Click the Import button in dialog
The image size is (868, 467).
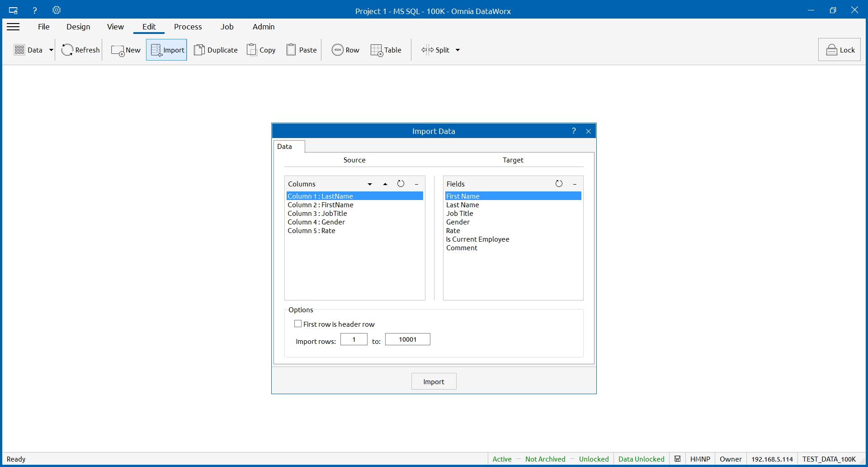(x=434, y=381)
